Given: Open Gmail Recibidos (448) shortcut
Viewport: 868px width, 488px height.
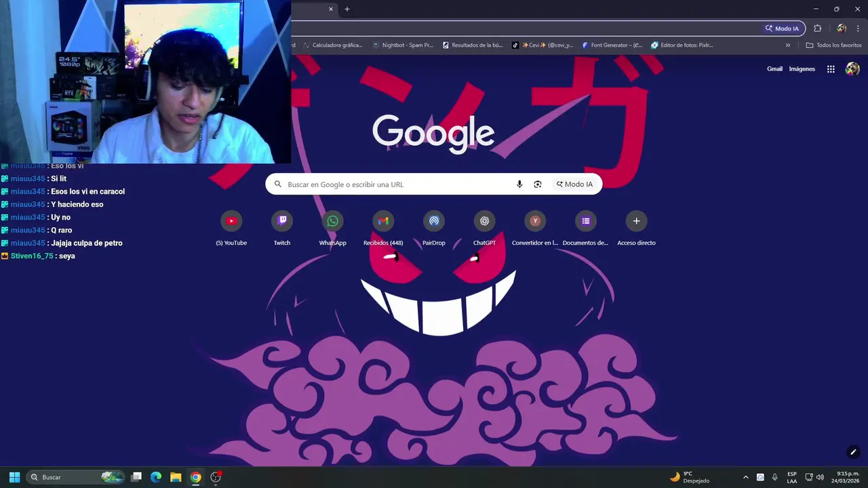Looking at the screenshot, I should tap(383, 221).
